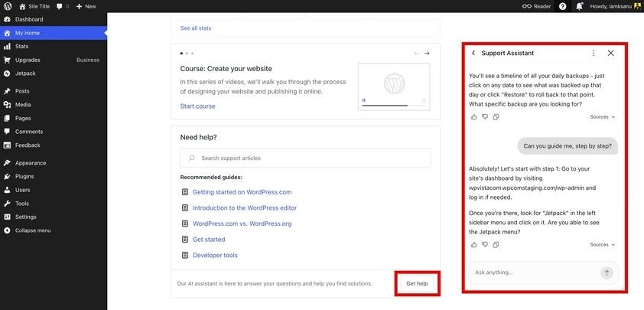Open Plugins in the sidebar
644x310 pixels.
(x=54, y=176)
